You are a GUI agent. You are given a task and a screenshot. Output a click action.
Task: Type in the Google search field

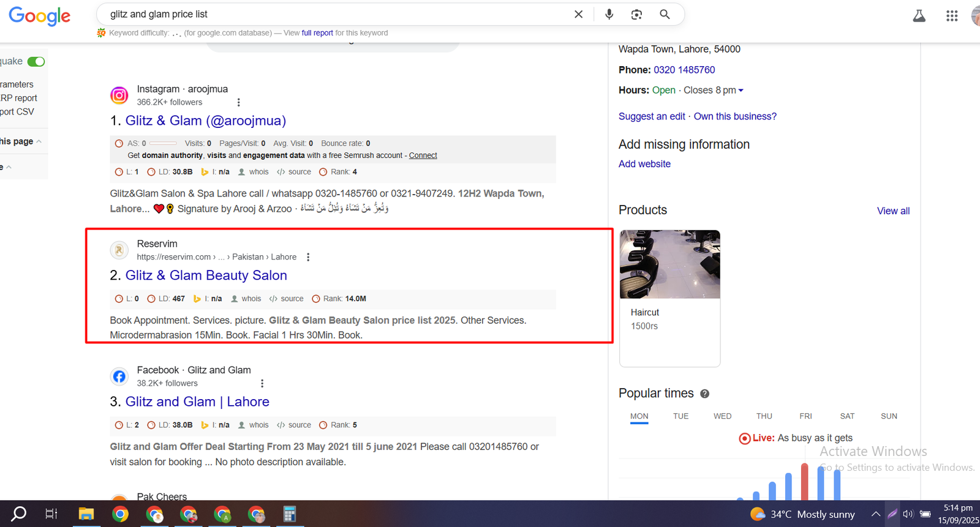click(x=337, y=14)
